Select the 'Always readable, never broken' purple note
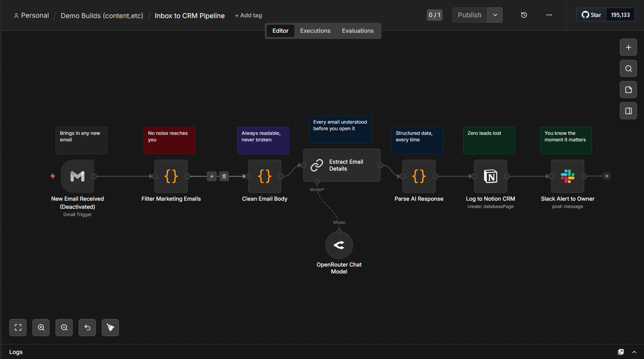The image size is (644, 359). pyautogui.click(x=263, y=141)
